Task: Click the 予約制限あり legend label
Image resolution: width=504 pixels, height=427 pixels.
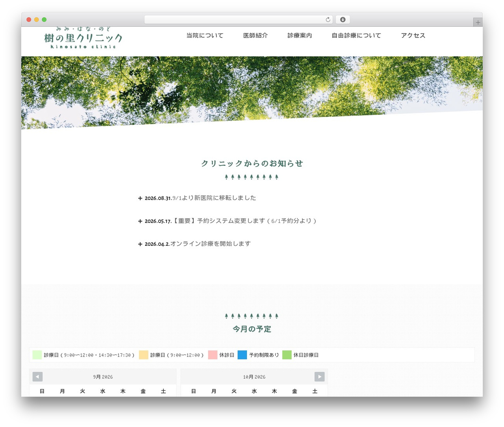Action: pyautogui.click(x=264, y=355)
